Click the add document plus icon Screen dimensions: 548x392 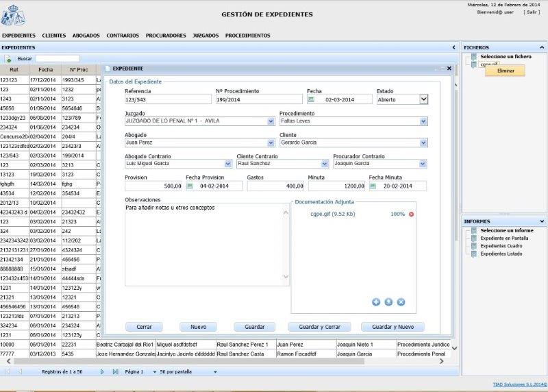point(376,302)
